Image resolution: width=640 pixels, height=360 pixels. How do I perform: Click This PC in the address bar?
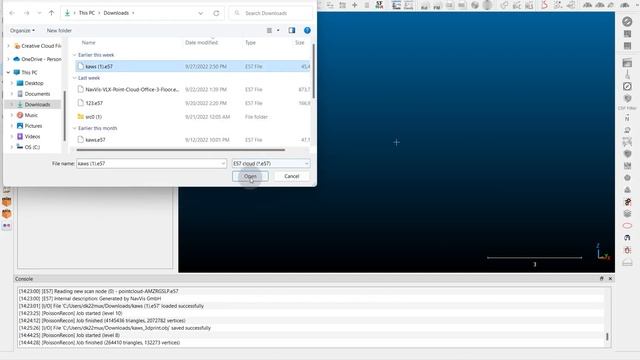tap(87, 13)
